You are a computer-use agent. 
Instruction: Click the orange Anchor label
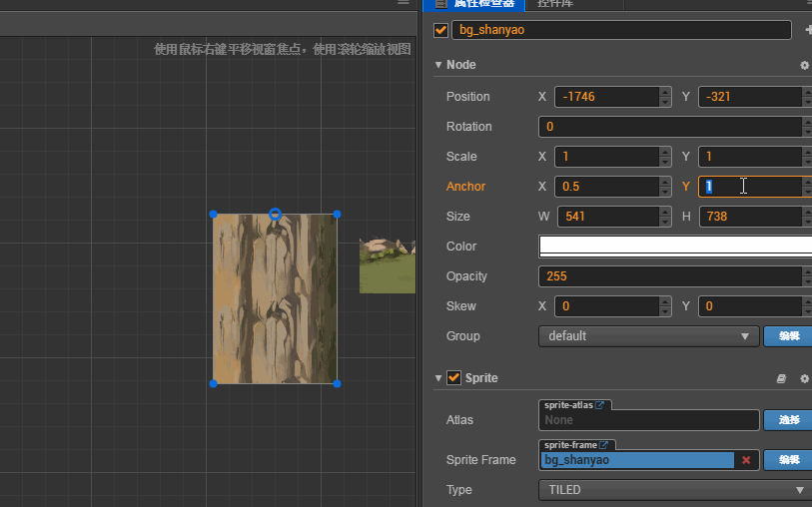(466, 187)
